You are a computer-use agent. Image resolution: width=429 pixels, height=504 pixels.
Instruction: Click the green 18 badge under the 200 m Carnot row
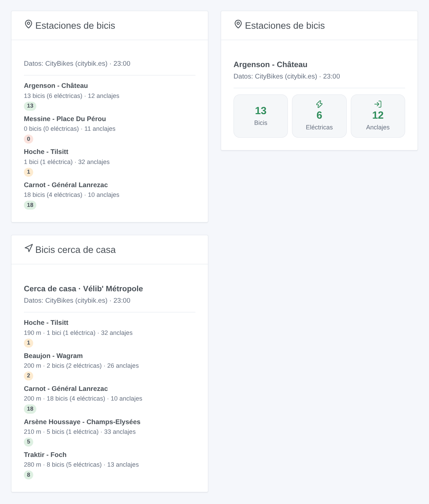[30, 409]
